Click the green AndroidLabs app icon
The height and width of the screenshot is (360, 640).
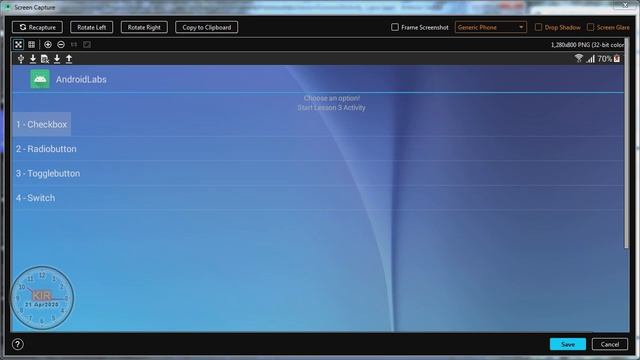pyautogui.click(x=40, y=79)
